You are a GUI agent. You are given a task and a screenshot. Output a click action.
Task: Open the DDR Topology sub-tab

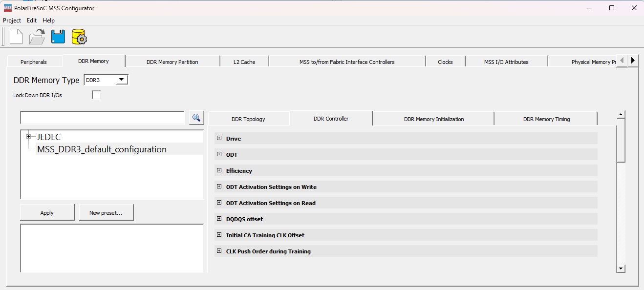point(248,119)
